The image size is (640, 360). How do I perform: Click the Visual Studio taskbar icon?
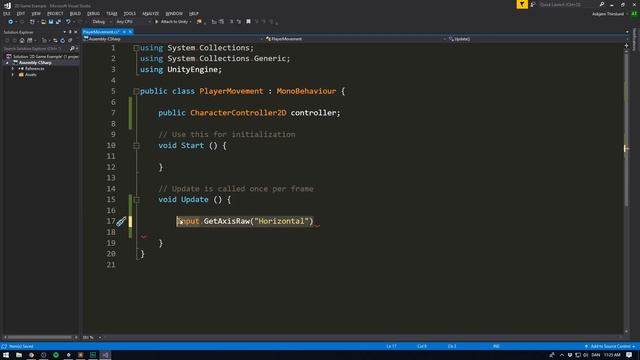click(x=105, y=355)
